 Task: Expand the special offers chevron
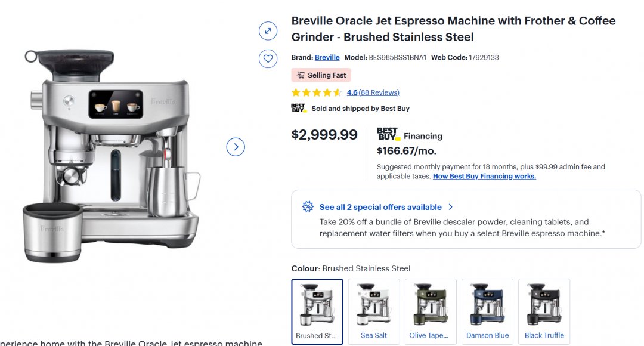coord(451,207)
